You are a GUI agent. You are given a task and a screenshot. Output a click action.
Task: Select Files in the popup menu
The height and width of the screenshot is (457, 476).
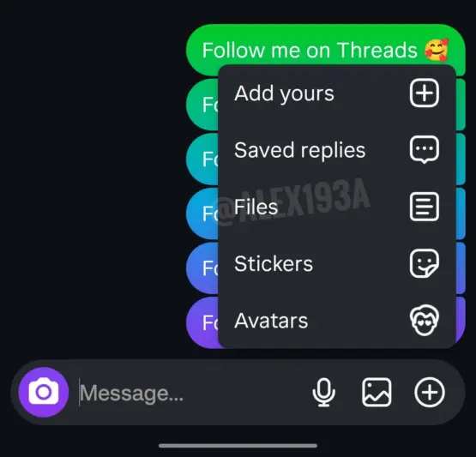(x=337, y=207)
